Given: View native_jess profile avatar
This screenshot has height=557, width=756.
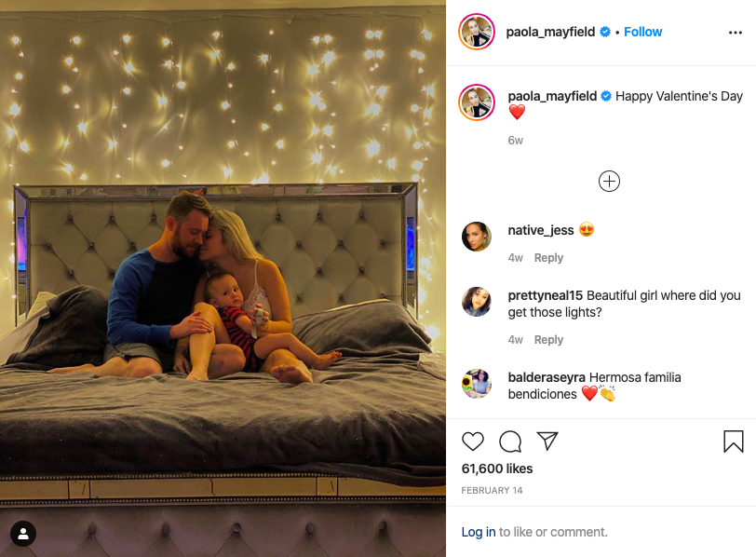Looking at the screenshot, I should coord(477,237).
